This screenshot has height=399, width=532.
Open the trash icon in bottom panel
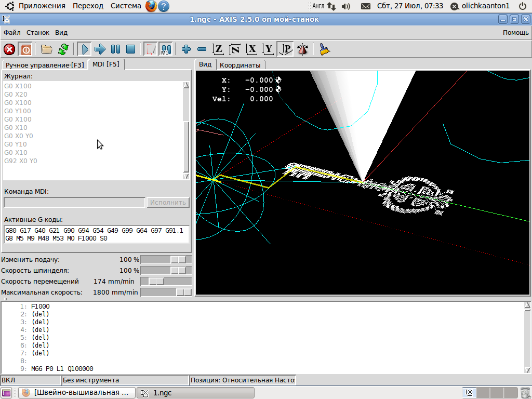[525, 393]
